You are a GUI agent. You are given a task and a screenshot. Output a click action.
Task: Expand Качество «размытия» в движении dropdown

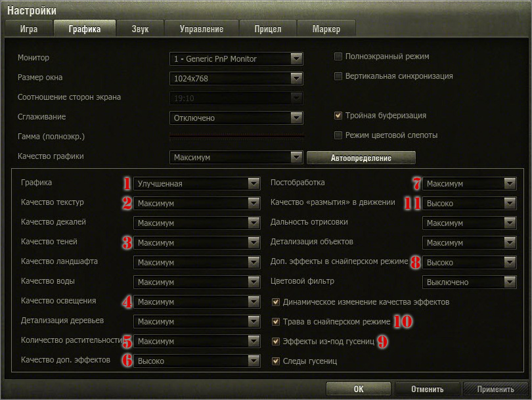(x=470, y=203)
